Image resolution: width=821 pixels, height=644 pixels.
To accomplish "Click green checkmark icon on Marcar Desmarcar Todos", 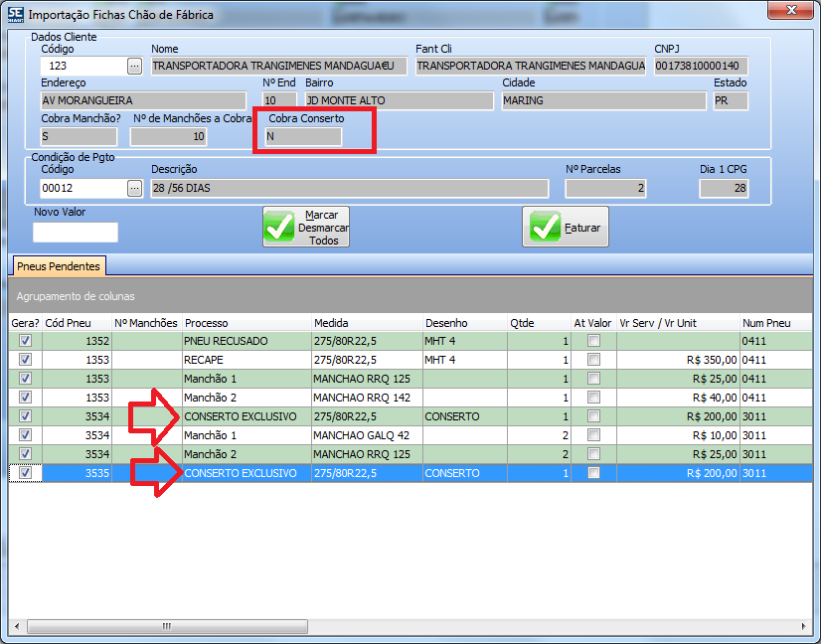I will [279, 228].
